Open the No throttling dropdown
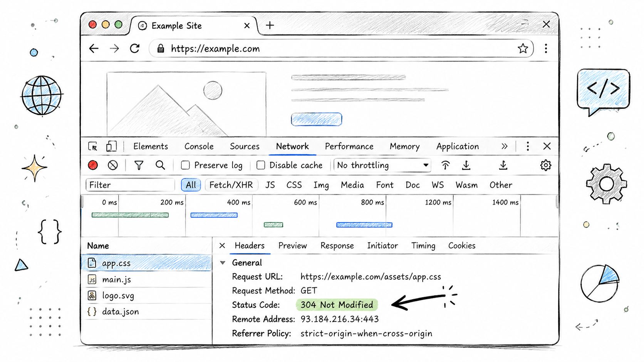 (x=382, y=165)
